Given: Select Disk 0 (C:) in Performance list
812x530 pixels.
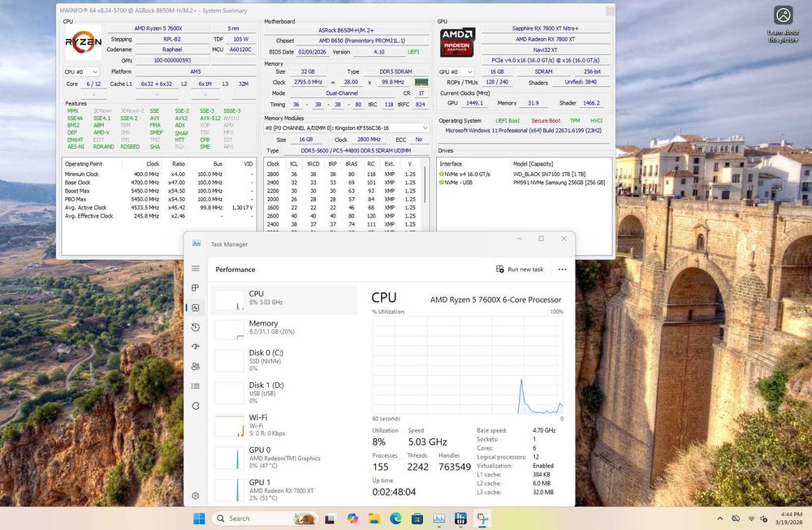Looking at the screenshot, I should coord(283,360).
